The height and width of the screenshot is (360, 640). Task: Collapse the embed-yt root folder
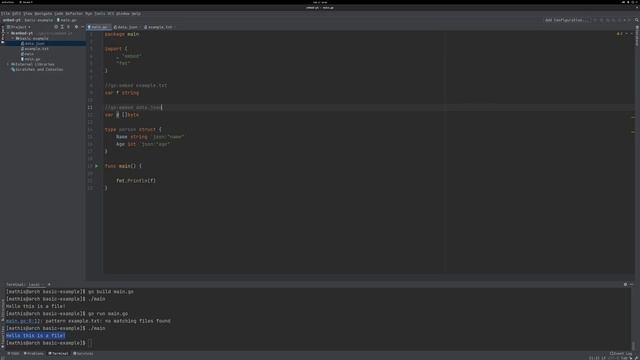[8, 33]
